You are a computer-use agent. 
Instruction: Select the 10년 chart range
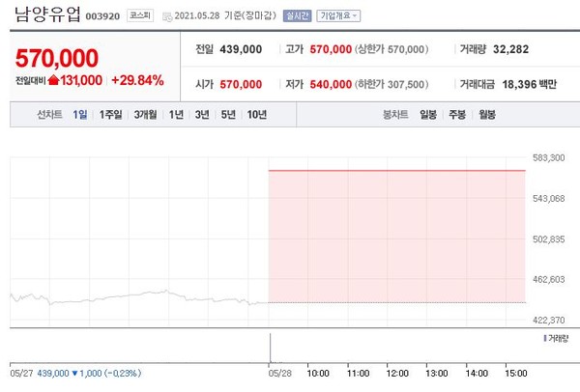(x=256, y=115)
